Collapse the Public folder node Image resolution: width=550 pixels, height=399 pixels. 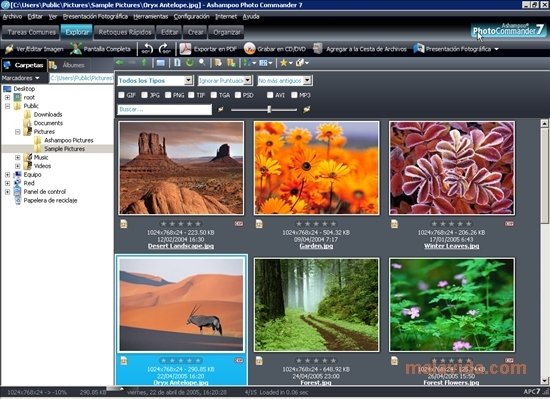(x=7, y=106)
